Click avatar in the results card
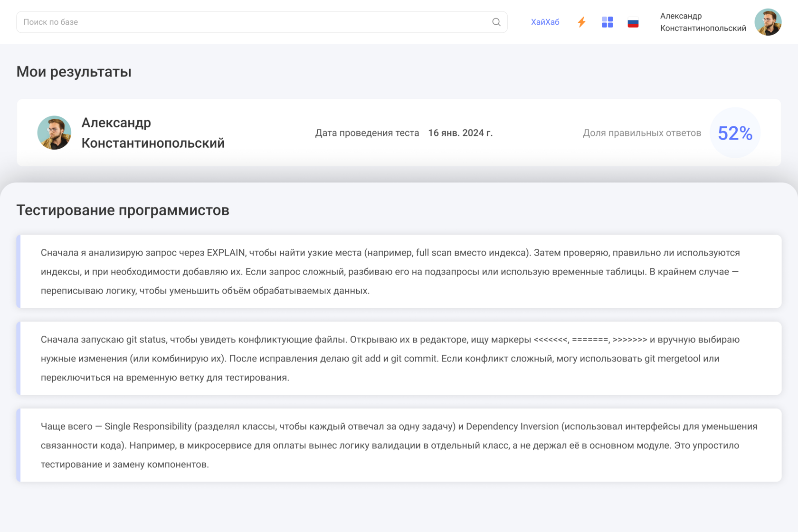The image size is (798, 532). tap(54, 133)
